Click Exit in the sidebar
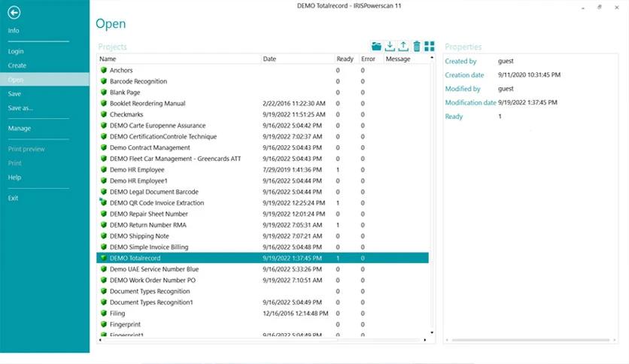629x364 pixels. click(x=14, y=198)
